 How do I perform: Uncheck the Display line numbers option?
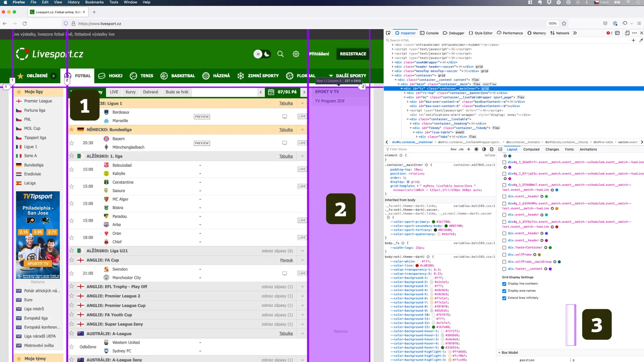point(504,284)
